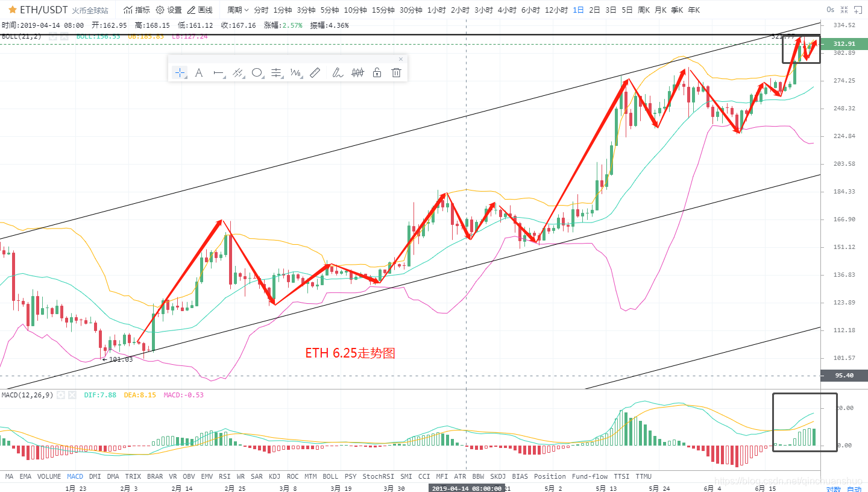The height and width of the screenshot is (492, 868).
Task: Select the text annotation tool
Action: tap(199, 73)
